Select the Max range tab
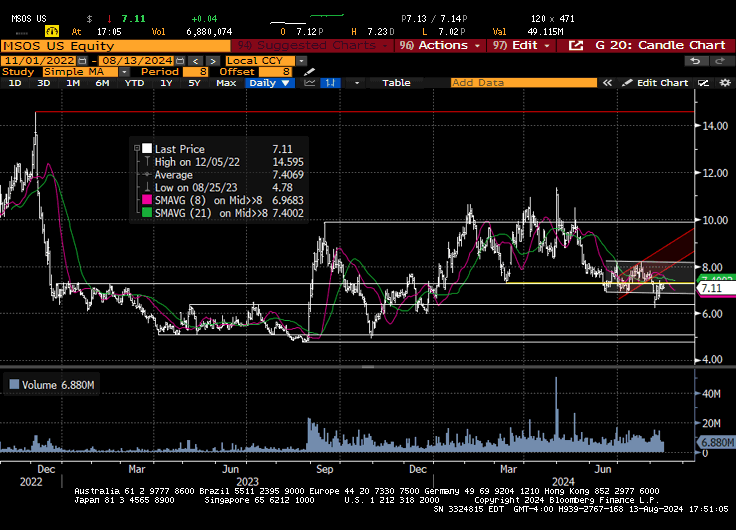736x530 pixels. pyautogui.click(x=226, y=83)
